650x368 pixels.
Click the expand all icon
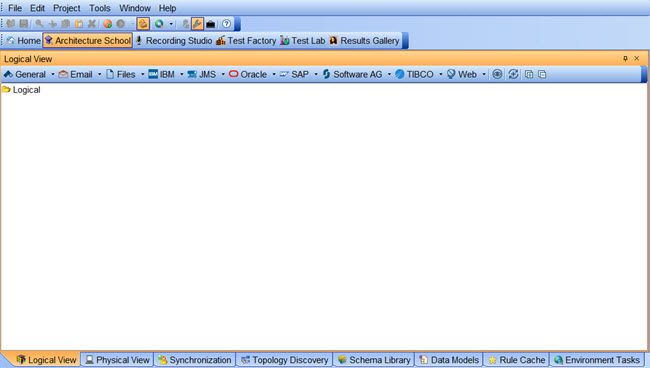coord(529,74)
